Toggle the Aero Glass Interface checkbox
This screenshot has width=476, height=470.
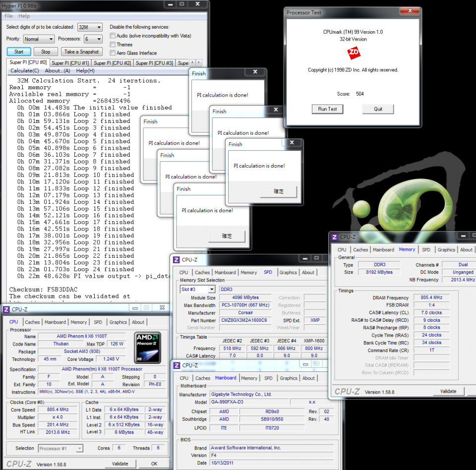[x=112, y=53]
